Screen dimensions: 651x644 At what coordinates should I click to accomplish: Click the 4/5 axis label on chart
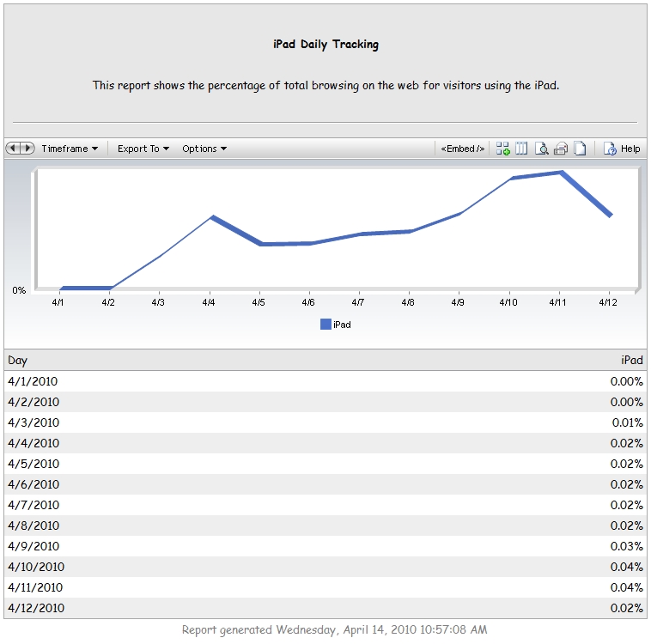[x=259, y=302]
